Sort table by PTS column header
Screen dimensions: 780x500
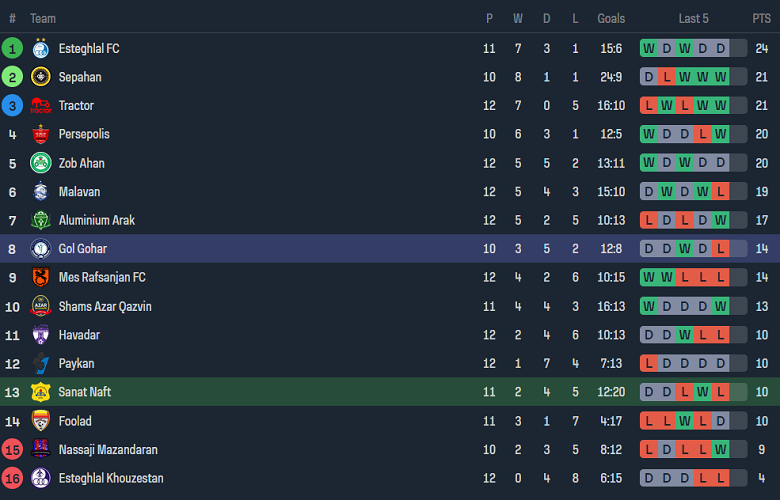[761, 18]
